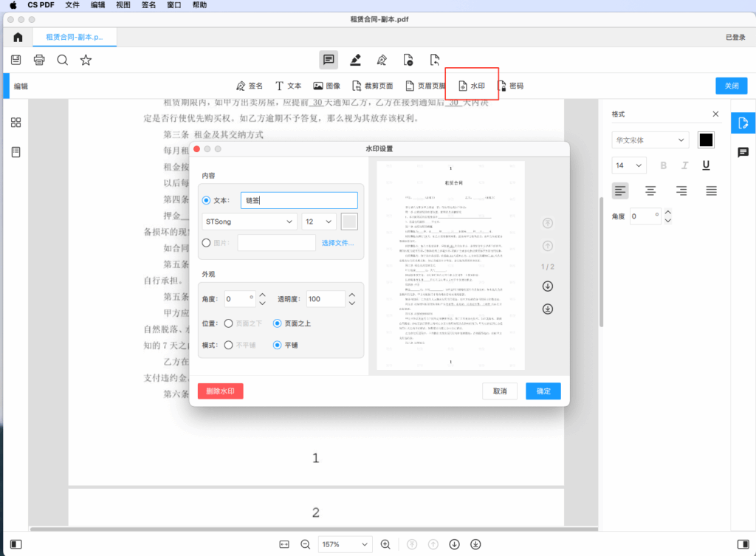The height and width of the screenshot is (556, 756).
Task: Open the 华文宋体 font dropdown
Action: click(x=650, y=140)
